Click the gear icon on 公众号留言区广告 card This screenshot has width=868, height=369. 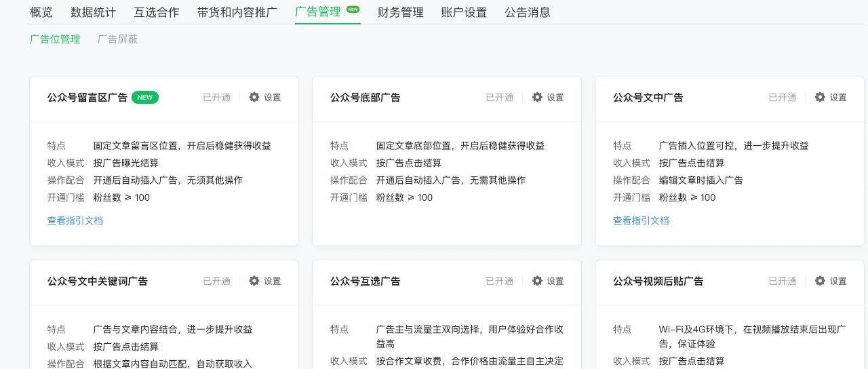tap(254, 97)
